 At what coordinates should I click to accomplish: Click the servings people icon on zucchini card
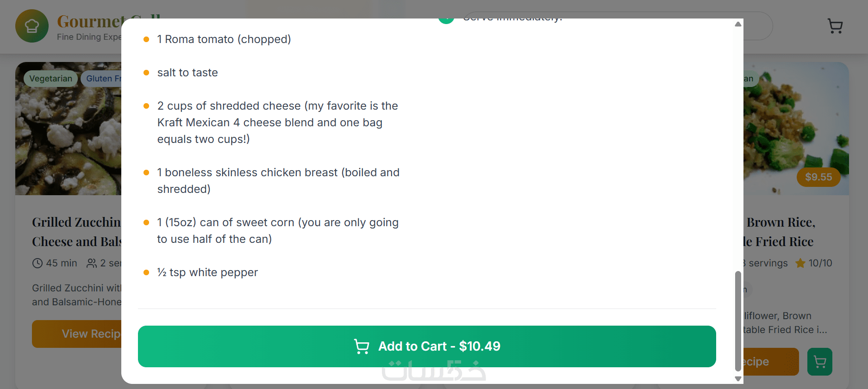tap(92, 263)
